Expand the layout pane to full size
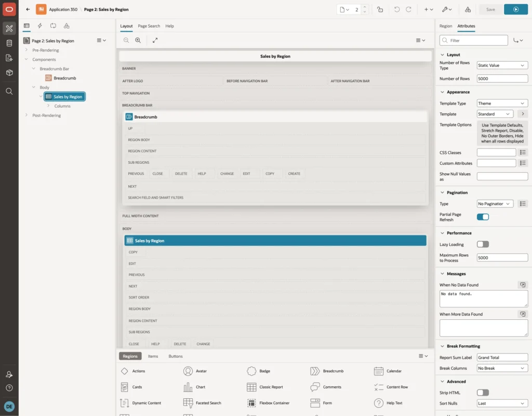Viewport: 532px width, 416px height. click(x=155, y=40)
